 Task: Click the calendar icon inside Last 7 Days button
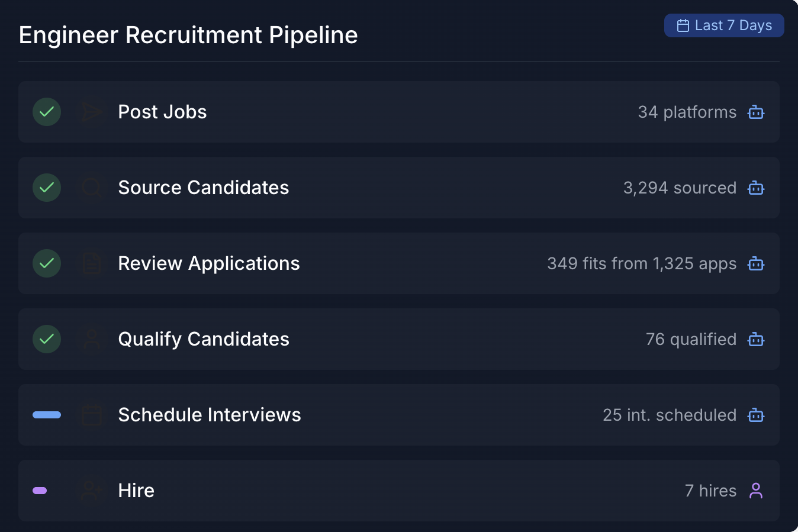[684, 25]
